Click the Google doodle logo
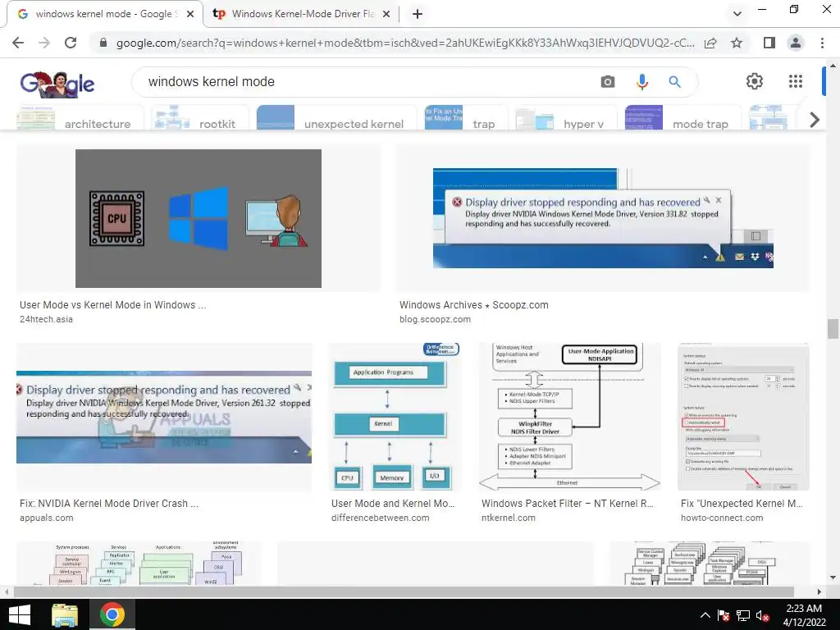 coord(57,84)
